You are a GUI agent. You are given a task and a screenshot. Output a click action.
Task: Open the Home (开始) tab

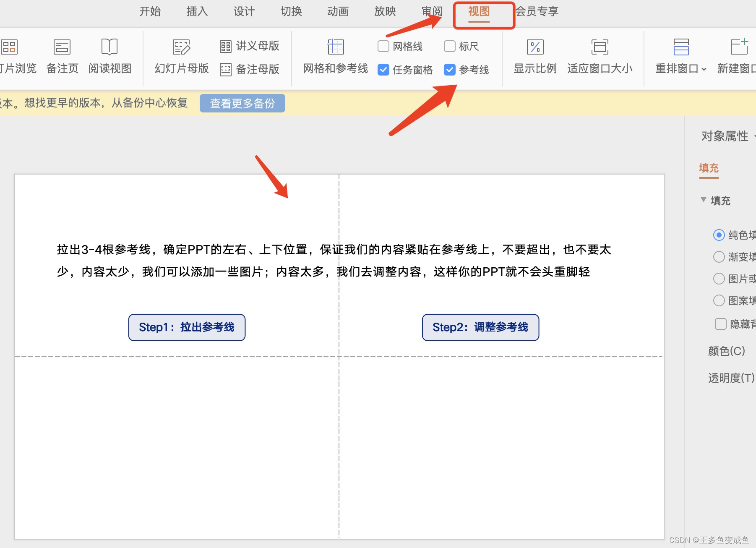point(150,11)
